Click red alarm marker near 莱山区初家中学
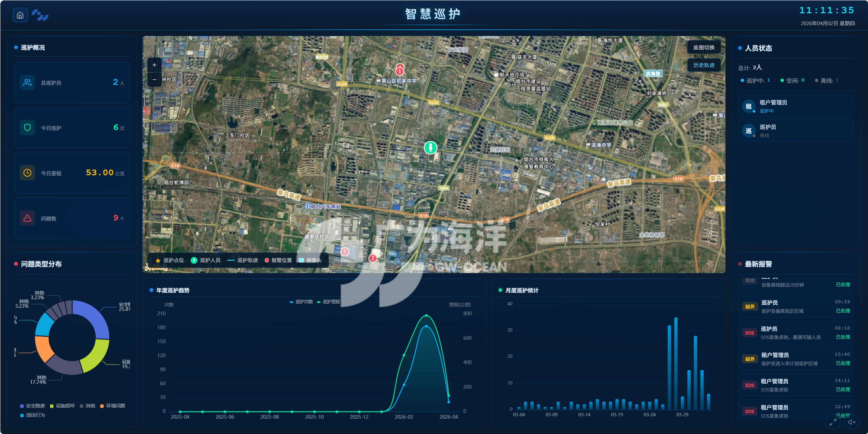 point(400,70)
